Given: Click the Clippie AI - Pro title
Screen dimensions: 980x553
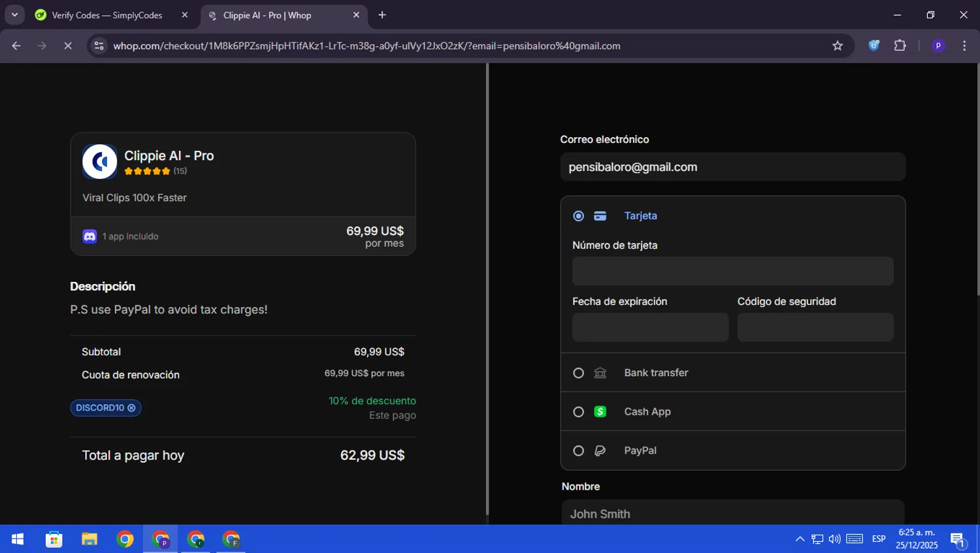Looking at the screenshot, I should pyautogui.click(x=169, y=155).
